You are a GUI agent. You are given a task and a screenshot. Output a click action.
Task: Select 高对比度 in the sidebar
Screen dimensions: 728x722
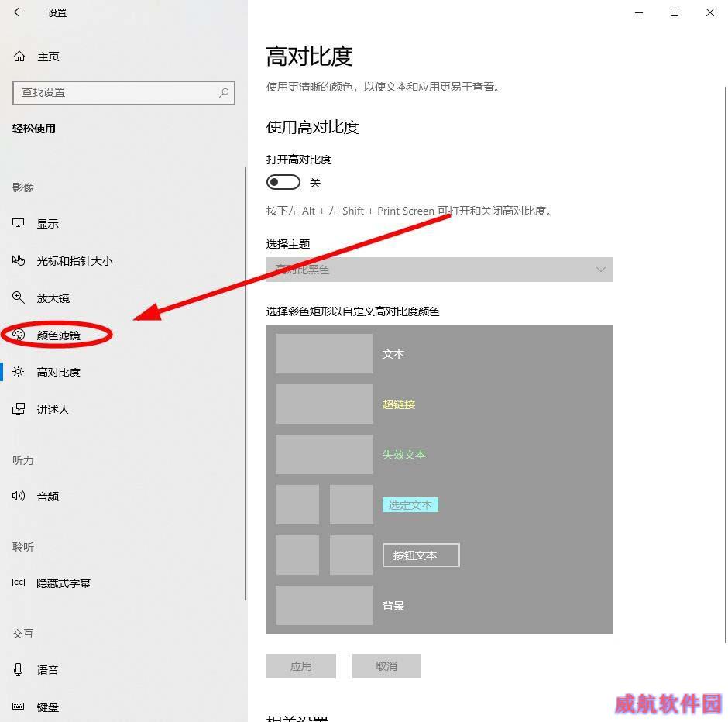(x=59, y=373)
